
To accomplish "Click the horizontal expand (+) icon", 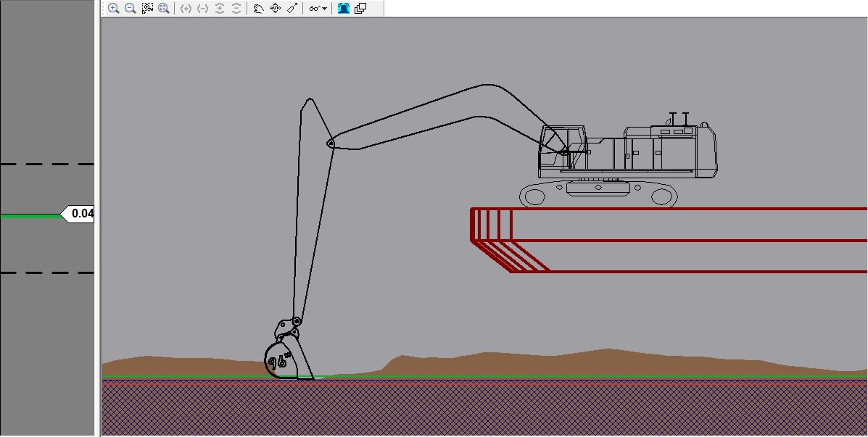I will coord(186,8).
